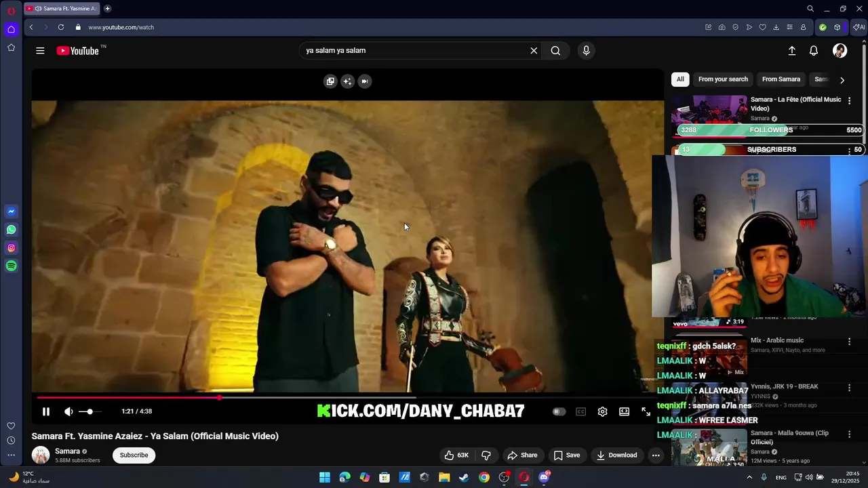
Task: Like the video with 63K
Action: click(456, 455)
